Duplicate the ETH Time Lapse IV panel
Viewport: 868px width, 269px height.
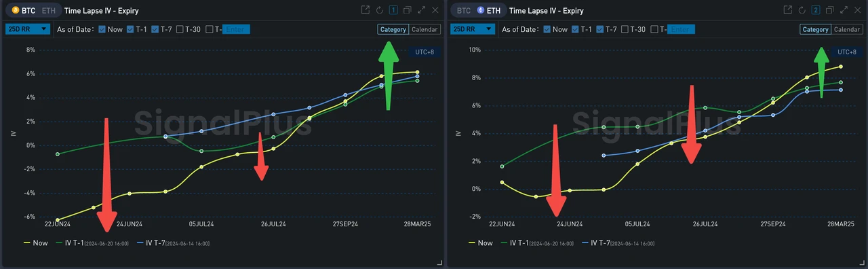point(830,10)
